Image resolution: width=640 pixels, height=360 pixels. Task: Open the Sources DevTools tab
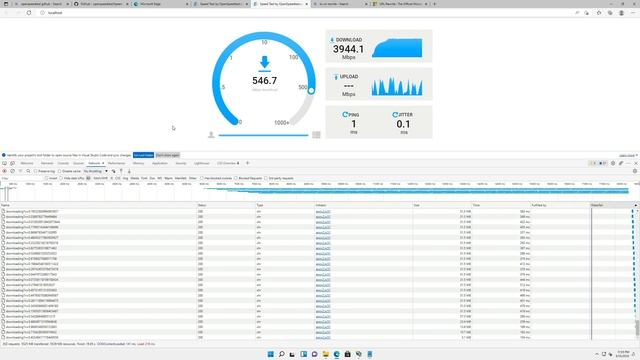(78, 163)
